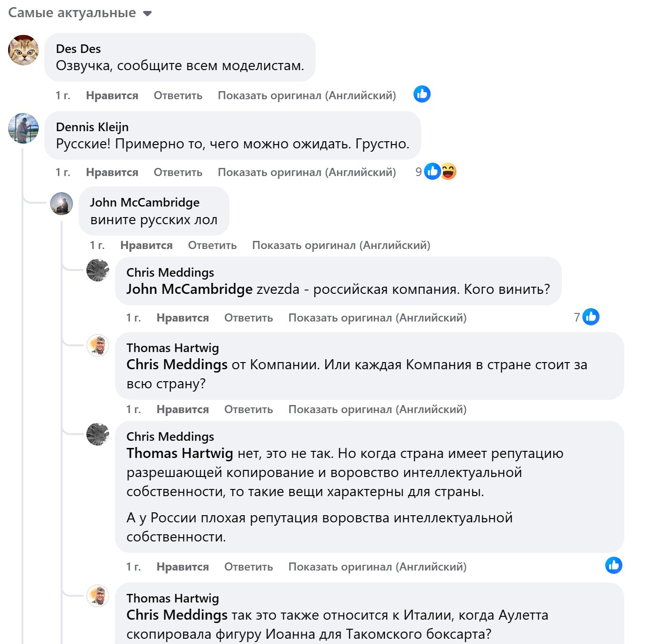Show original English of Des Des comment

point(307,95)
